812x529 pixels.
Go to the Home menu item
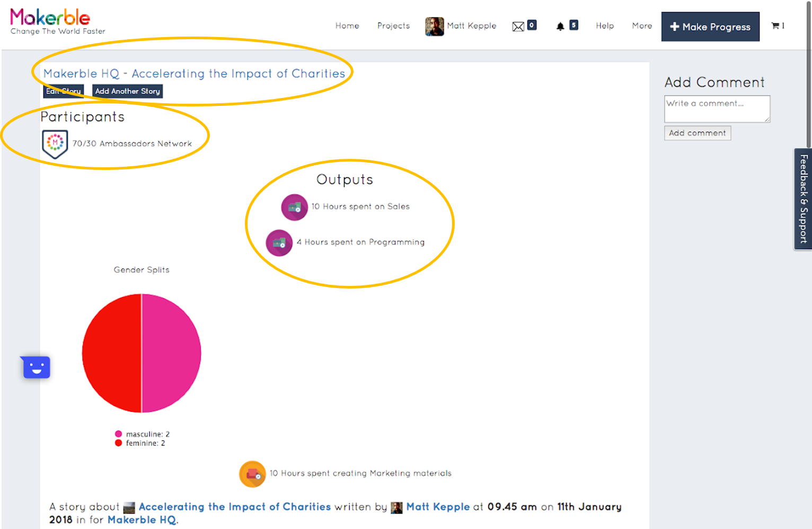pyautogui.click(x=347, y=26)
